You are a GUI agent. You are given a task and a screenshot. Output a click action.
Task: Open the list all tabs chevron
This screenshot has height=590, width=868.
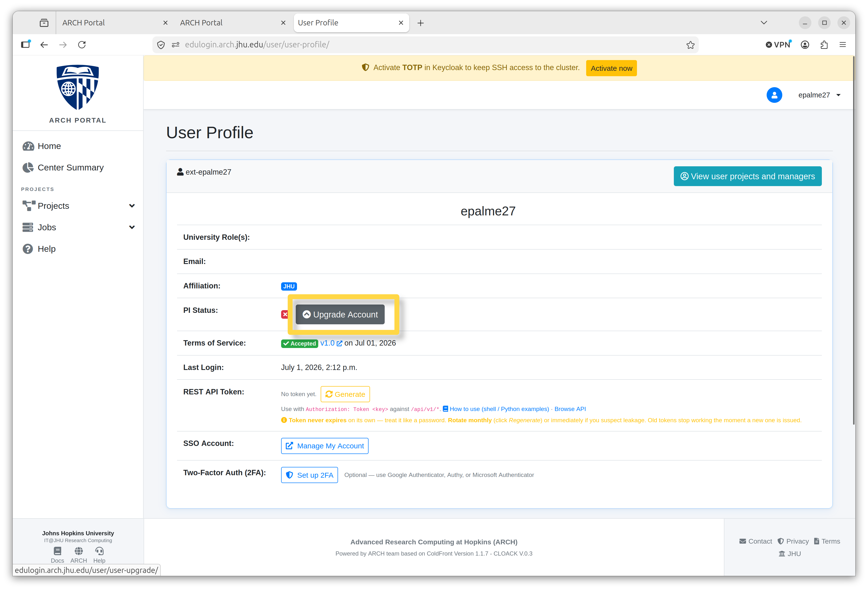click(x=764, y=23)
